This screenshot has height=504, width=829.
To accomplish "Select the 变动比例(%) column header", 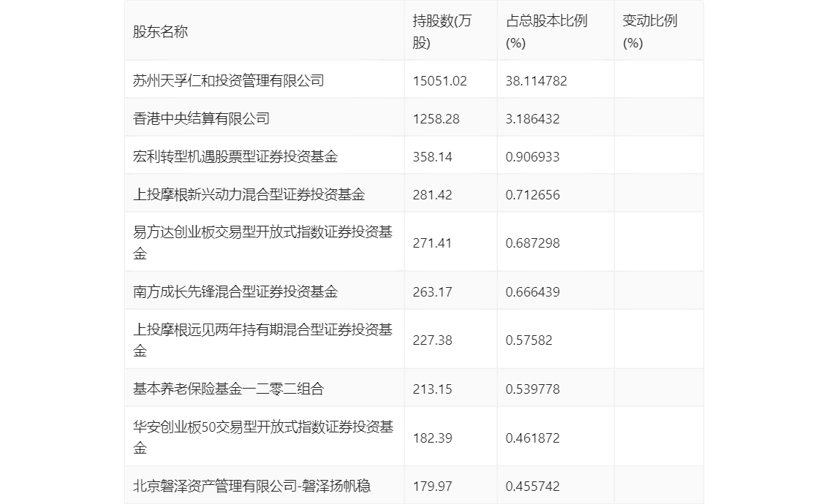I will (650, 31).
